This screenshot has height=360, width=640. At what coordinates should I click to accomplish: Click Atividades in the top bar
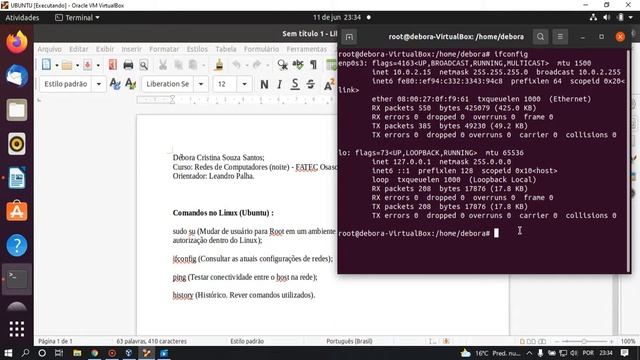22,18
